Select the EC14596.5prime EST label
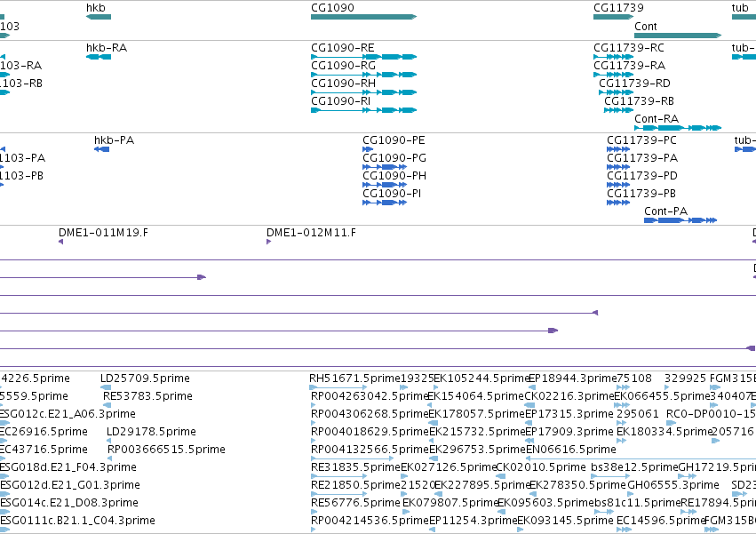Image resolution: width=756 pixels, height=534 pixels. coord(661,521)
